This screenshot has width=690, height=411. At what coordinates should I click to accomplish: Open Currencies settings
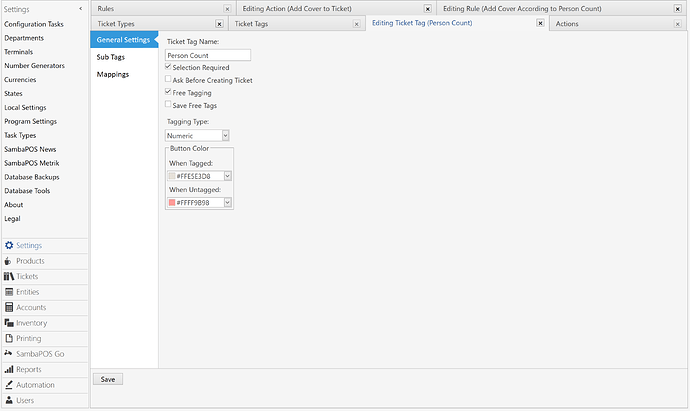(x=20, y=80)
